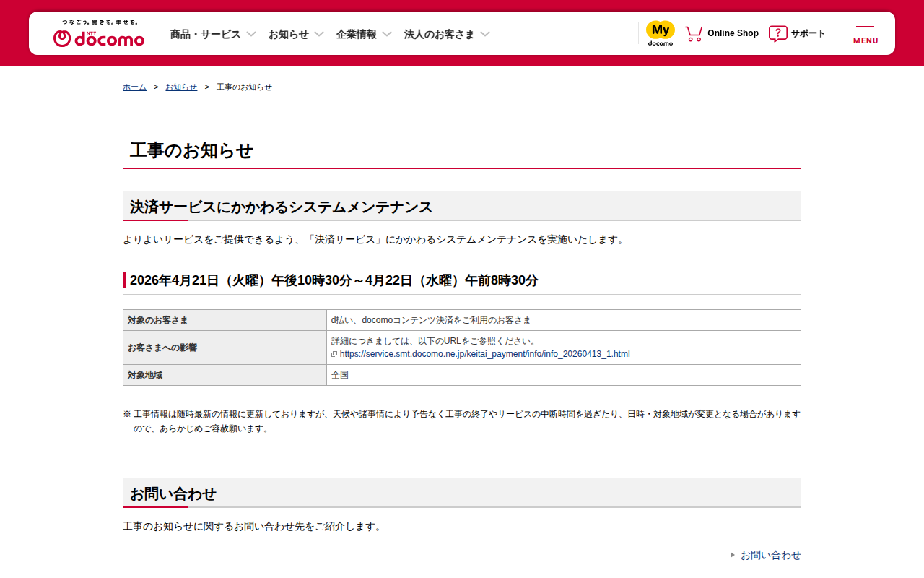Open the My docomo icon

661,33
